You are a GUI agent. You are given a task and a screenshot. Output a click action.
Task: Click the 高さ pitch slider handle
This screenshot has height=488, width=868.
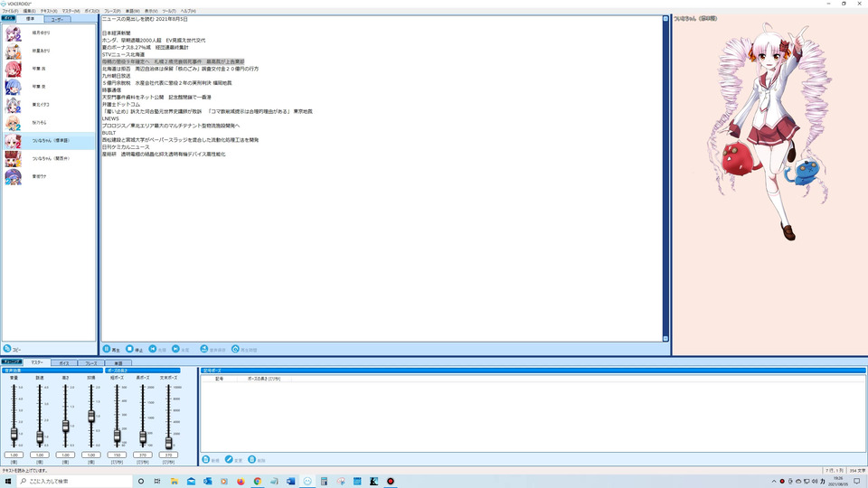pyautogui.click(x=65, y=426)
